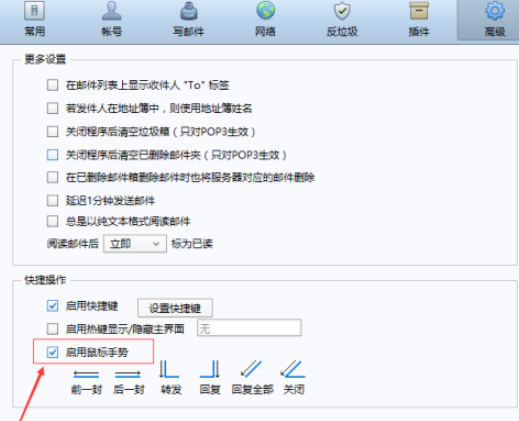Enable showing recipient "To" label checkbox
This screenshot has height=421, width=519.
coord(52,85)
